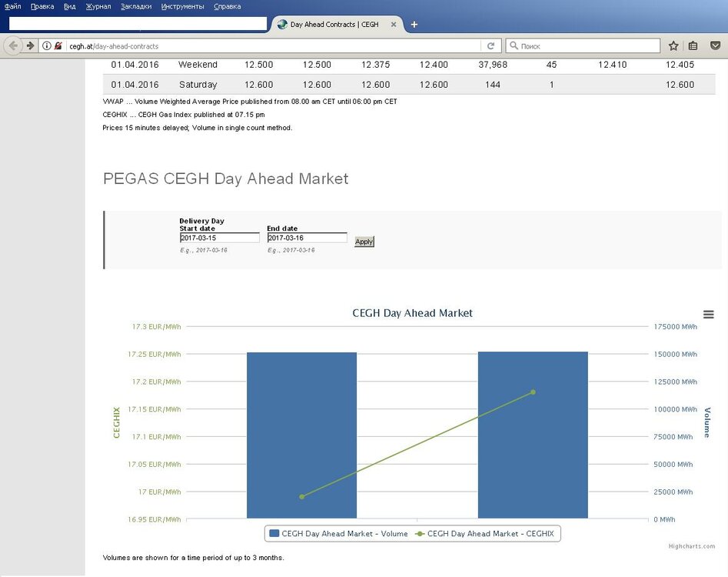The height and width of the screenshot is (577, 728).
Task: Reload the page with the refresh icon
Action: (490, 46)
